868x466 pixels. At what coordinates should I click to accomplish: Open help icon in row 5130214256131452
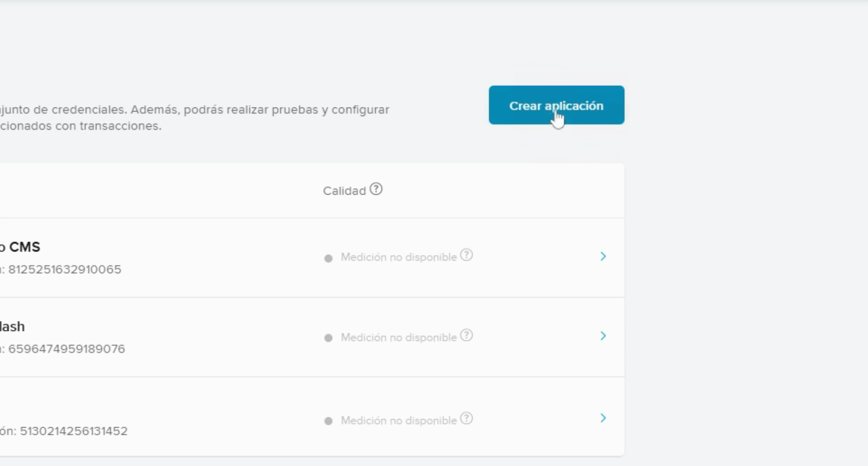click(x=466, y=419)
